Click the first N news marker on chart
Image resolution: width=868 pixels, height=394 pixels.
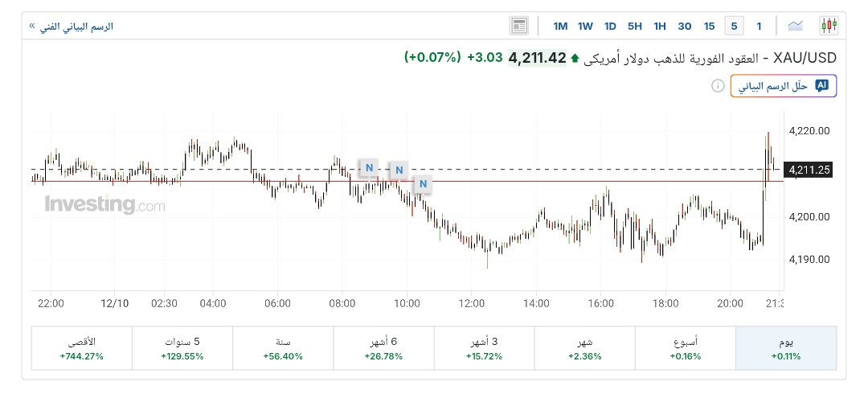pyautogui.click(x=369, y=168)
